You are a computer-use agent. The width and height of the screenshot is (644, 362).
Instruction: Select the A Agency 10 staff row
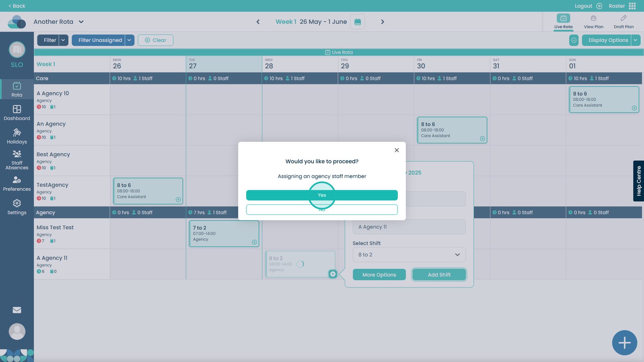coord(72,100)
